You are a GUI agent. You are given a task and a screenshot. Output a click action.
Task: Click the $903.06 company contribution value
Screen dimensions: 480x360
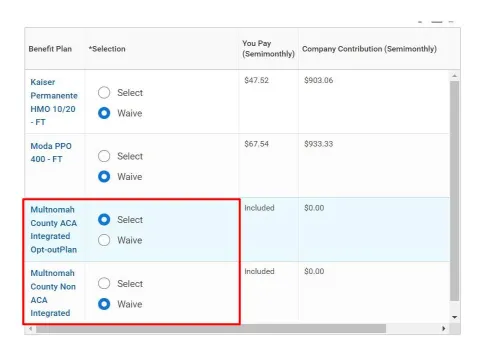(x=318, y=80)
